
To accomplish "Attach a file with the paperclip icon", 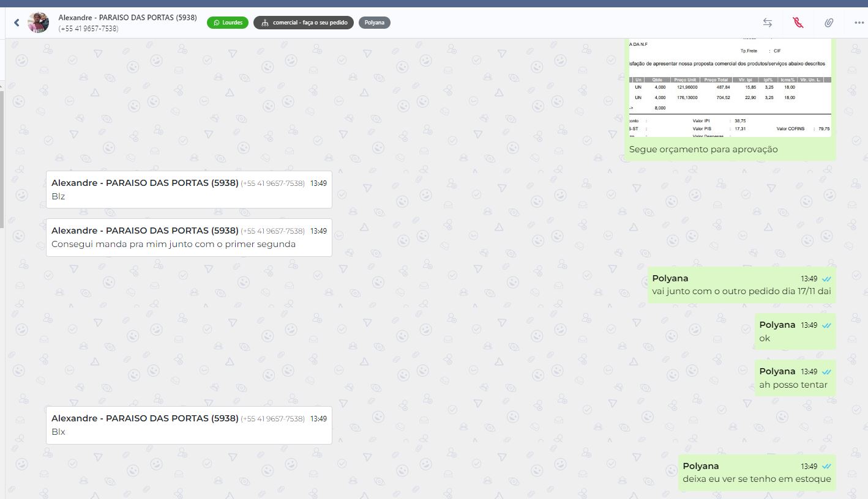I will (828, 23).
